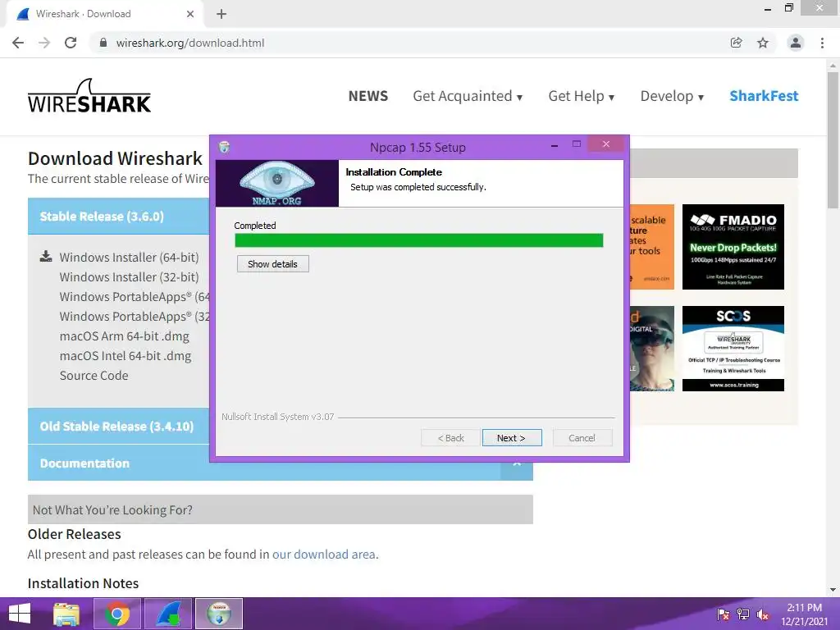Click the Npcap installer title bar icon
This screenshot has width=840, height=630.
225,147
